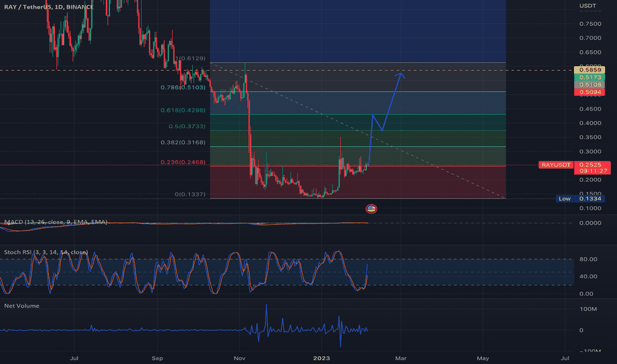The height and width of the screenshot is (364, 617).
Task: Click the Fibonacci 0.786(0.5103) level label
Action: (x=183, y=87)
